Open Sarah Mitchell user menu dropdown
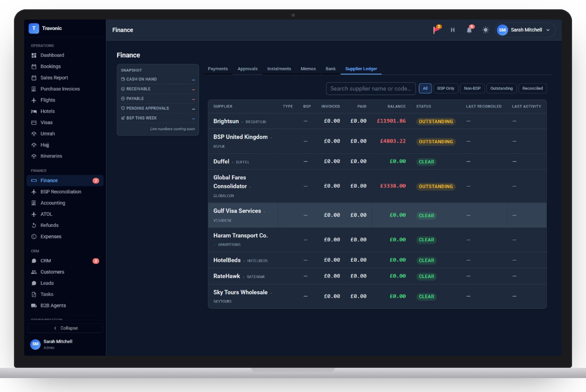This screenshot has width=586, height=392. [x=526, y=30]
